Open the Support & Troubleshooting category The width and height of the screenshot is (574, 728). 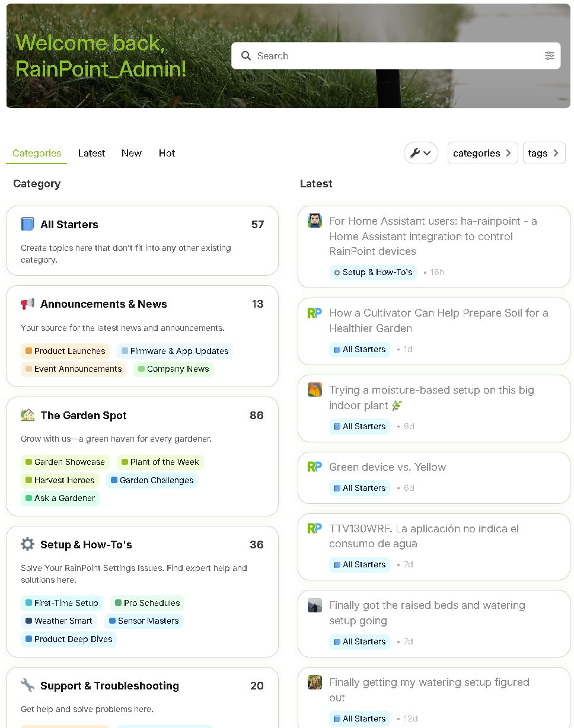tap(110, 686)
